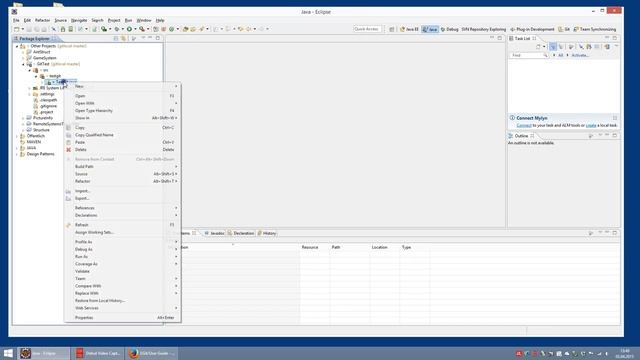The width and height of the screenshot is (640, 360).
Task: Expand the Team submenu
Action: click(122, 279)
